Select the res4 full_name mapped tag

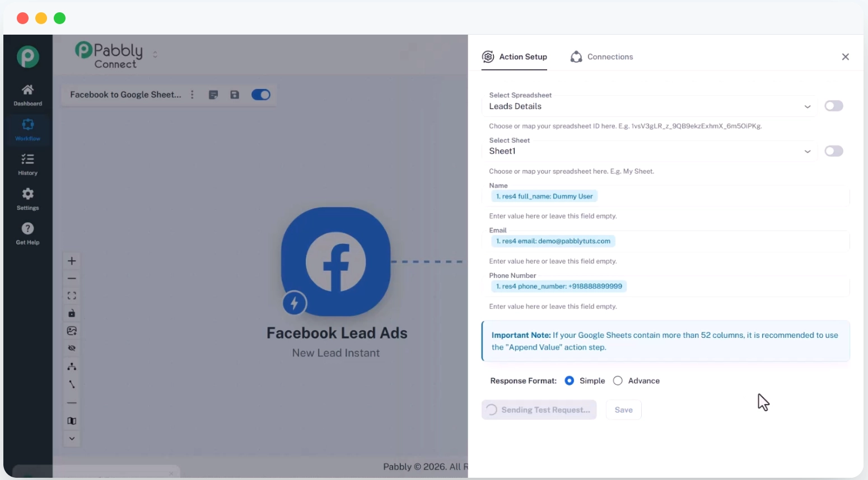click(544, 196)
